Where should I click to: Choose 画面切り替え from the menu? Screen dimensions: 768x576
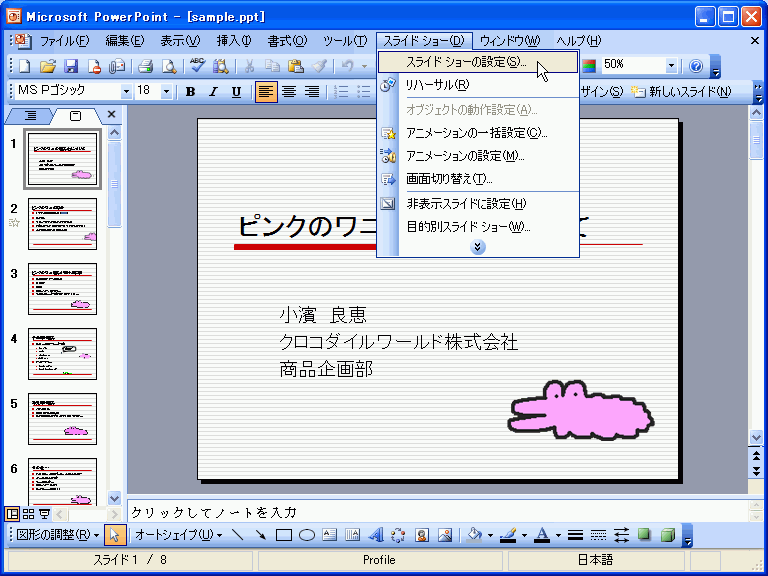449,180
